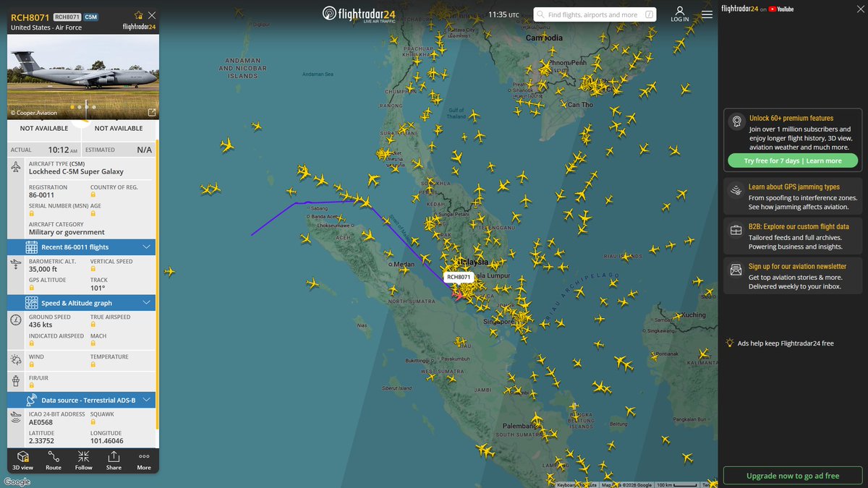This screenshot has width=868, height=488.
Task: Click the speedometer icon beside Ground Speed
Action: click(x=16, y=320)
